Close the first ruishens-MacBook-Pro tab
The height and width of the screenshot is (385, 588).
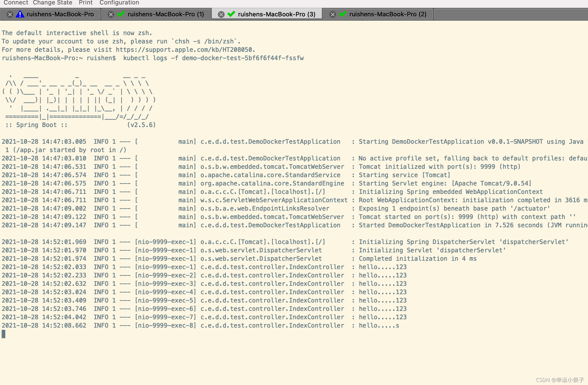click(10, 14)
